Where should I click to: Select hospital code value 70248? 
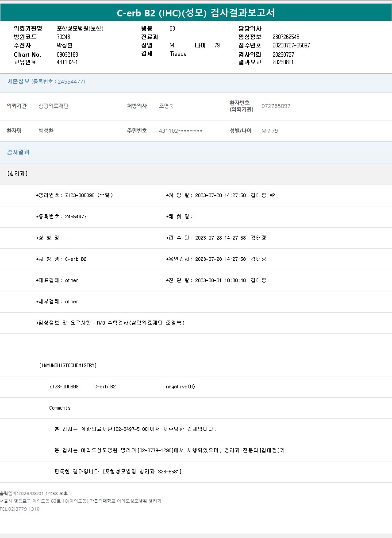(x=64, y=37)
